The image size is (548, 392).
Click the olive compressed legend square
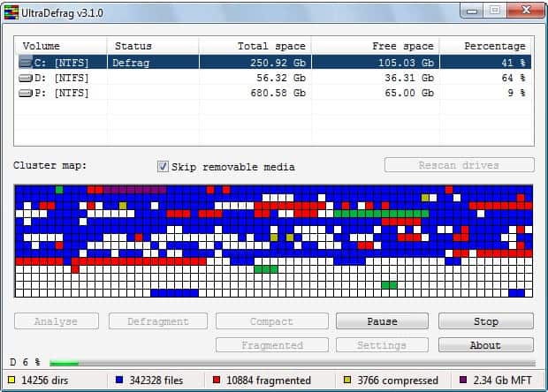pyautogui.click(x=347, y=380)
